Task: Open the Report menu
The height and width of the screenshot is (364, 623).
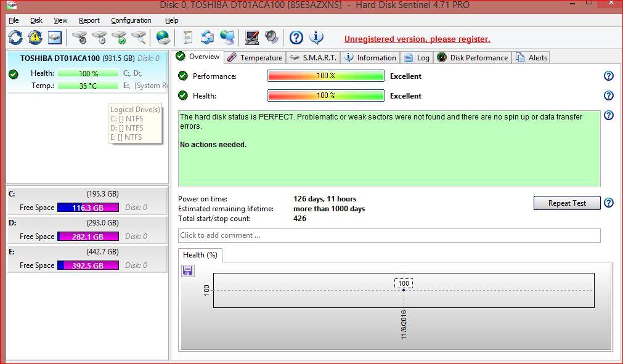Action: pyautogui.click(x=89, y=20)
